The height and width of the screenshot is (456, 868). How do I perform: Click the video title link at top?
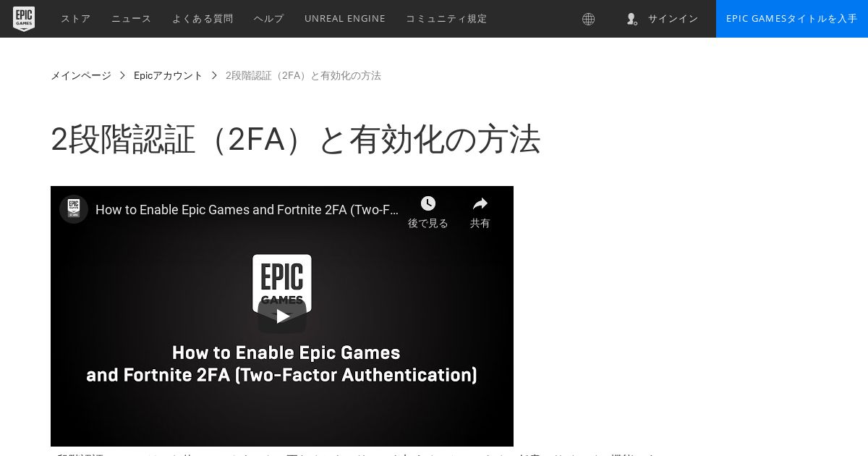click(247, 210)
